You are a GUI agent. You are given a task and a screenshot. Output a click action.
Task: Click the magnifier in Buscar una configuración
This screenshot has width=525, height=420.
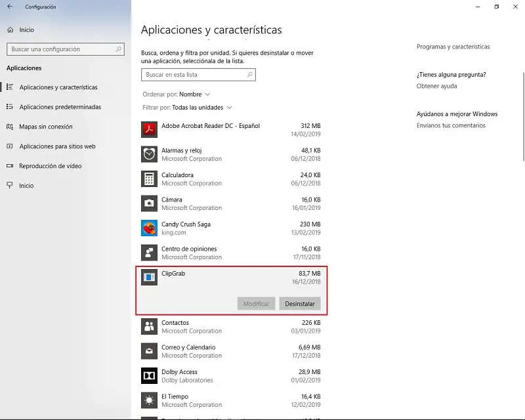119,49
